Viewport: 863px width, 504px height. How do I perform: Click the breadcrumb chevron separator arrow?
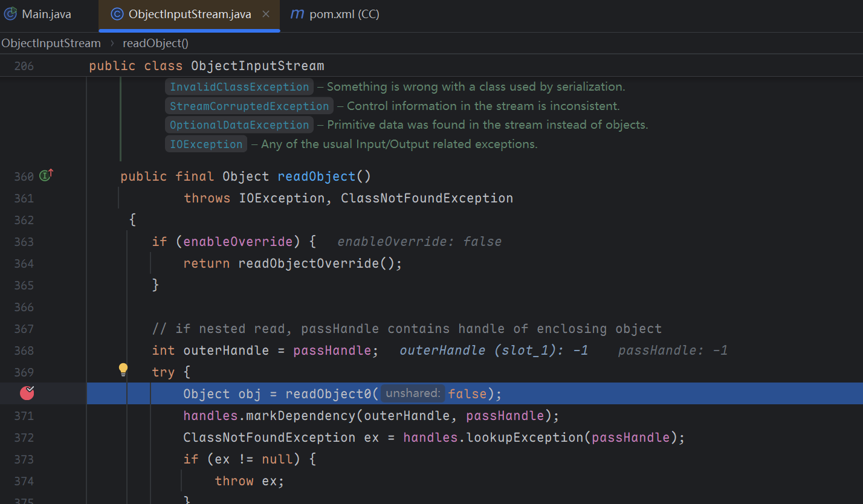point(112,43)
